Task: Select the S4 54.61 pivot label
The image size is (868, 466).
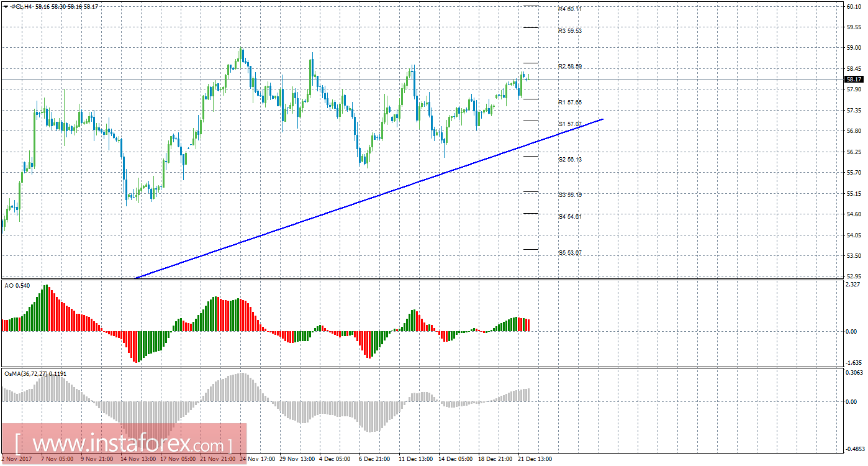Action: [x=570, y=217]
